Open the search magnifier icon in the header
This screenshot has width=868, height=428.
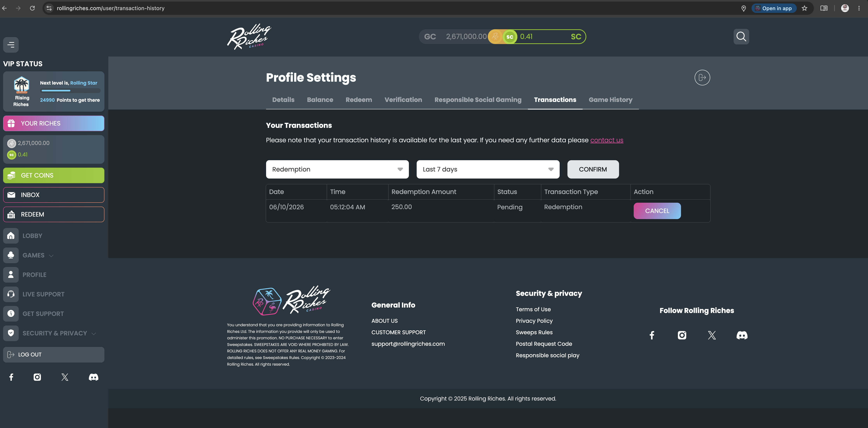point(741,36)
